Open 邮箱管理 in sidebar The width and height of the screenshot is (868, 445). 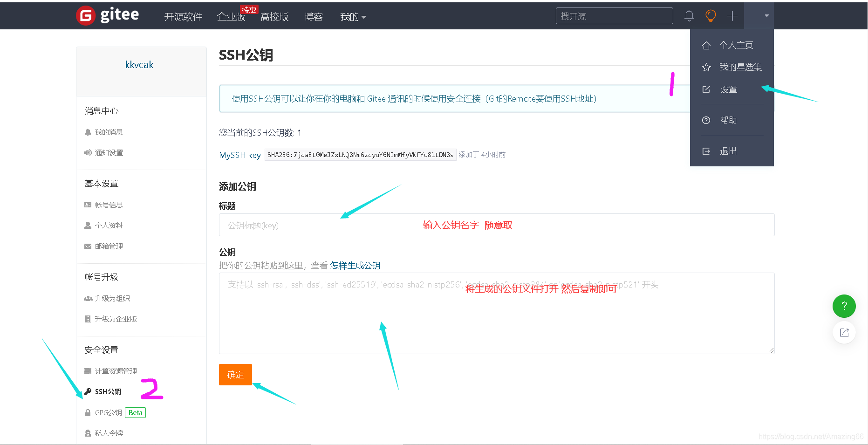[109, 246]
